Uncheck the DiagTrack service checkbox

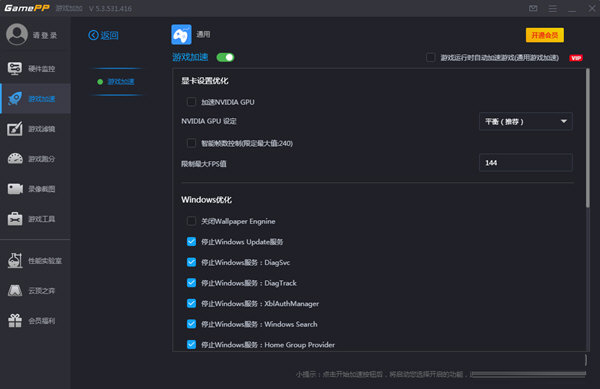[x=191, y=283]
